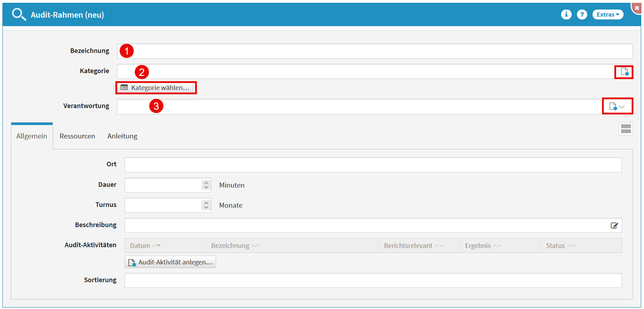
Task: Switch to the Ressourcen tab
Action: tap(77, 136)
